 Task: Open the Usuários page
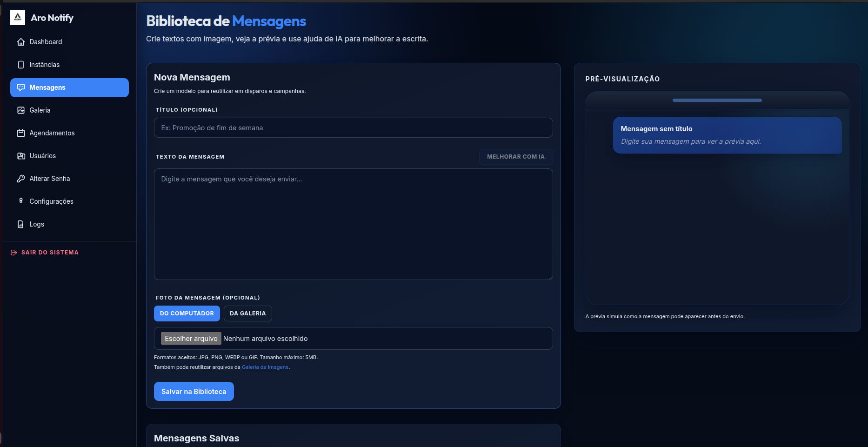click(69, 156)
